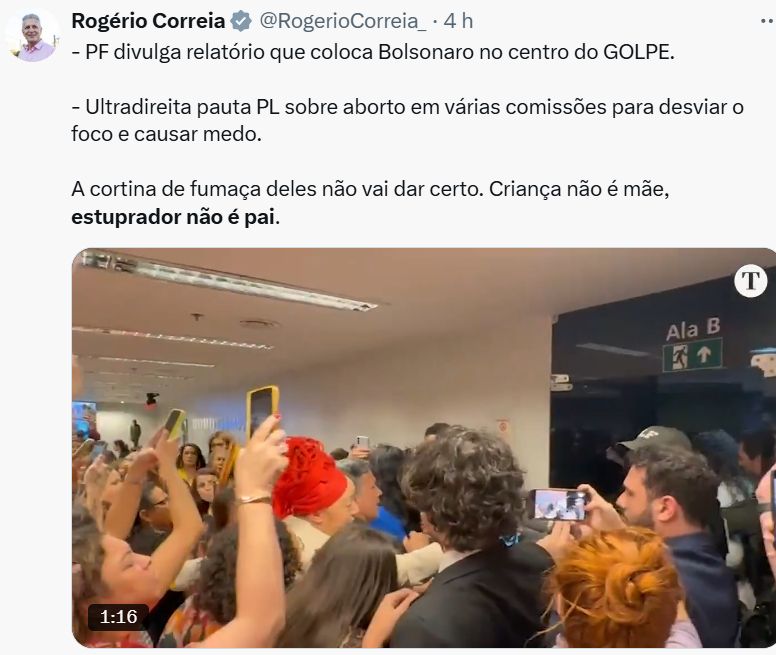Click the "Rogério Correia" display name

[x=148, y=21]
